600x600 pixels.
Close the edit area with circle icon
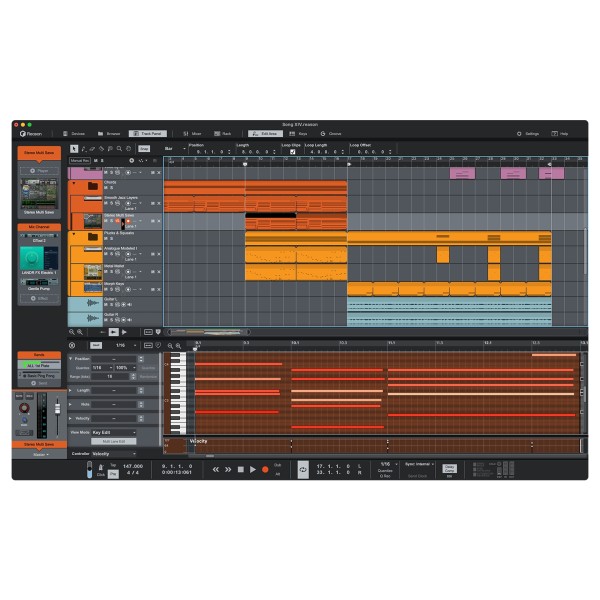pyautogui.click(x=72, y=346)
